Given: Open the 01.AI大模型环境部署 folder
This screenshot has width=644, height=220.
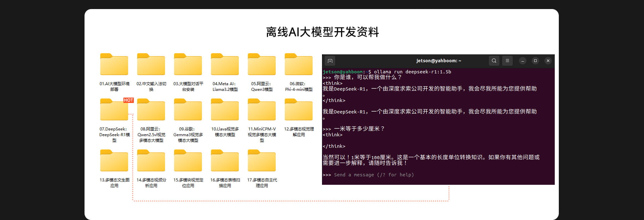Looking at the screenshot, I should pos(114,64).
